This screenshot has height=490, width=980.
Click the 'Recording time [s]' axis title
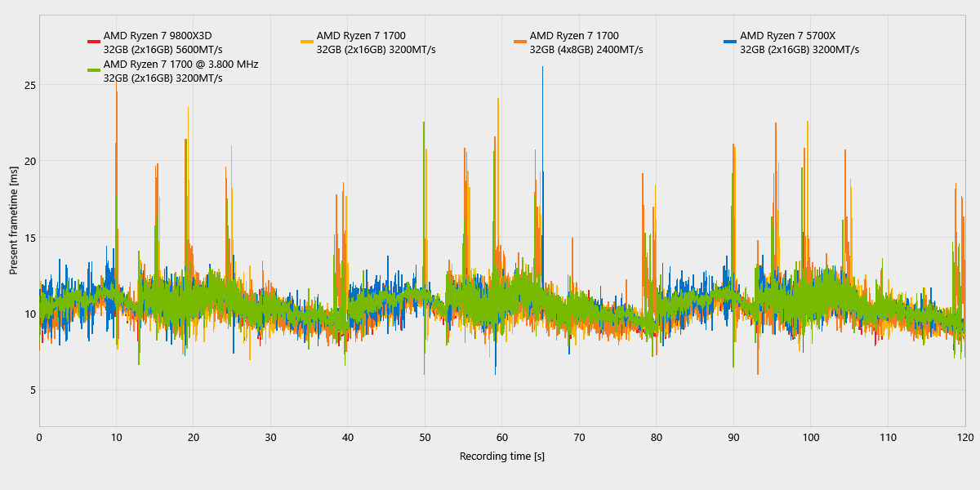(502, 456)
